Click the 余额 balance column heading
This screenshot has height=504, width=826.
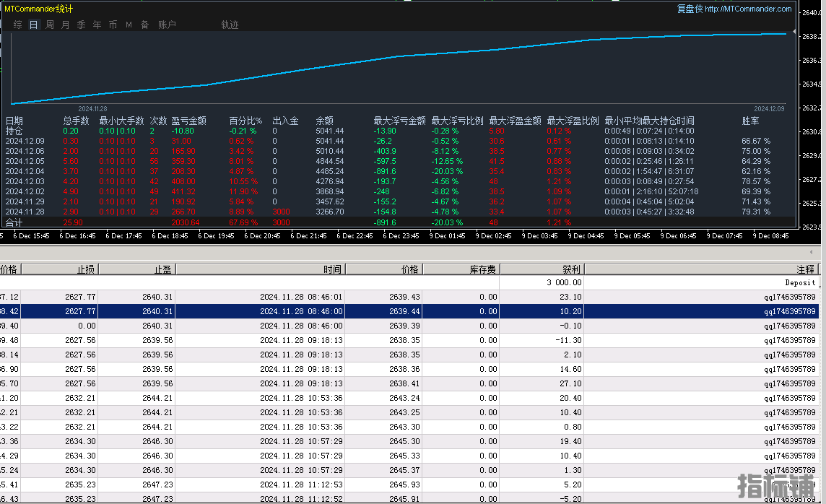point(324,121)
